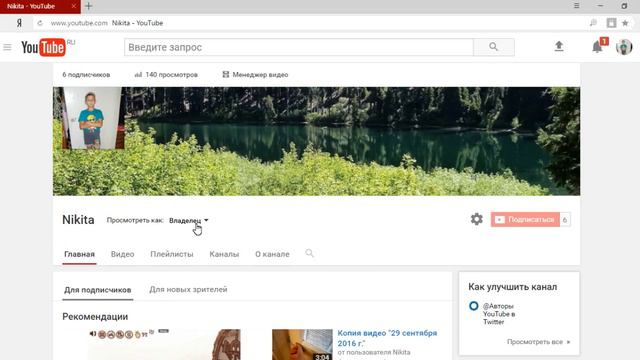The width and height of the screenshot is (640, 360).
Task: Click the subscriber count 6 badge
Action: [565, 220]
